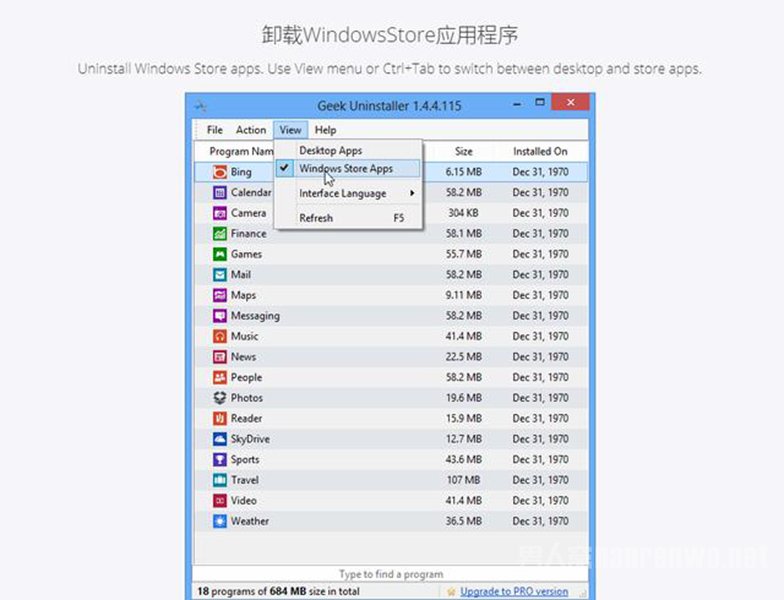Click the News app icon

(x=220, y=356)
